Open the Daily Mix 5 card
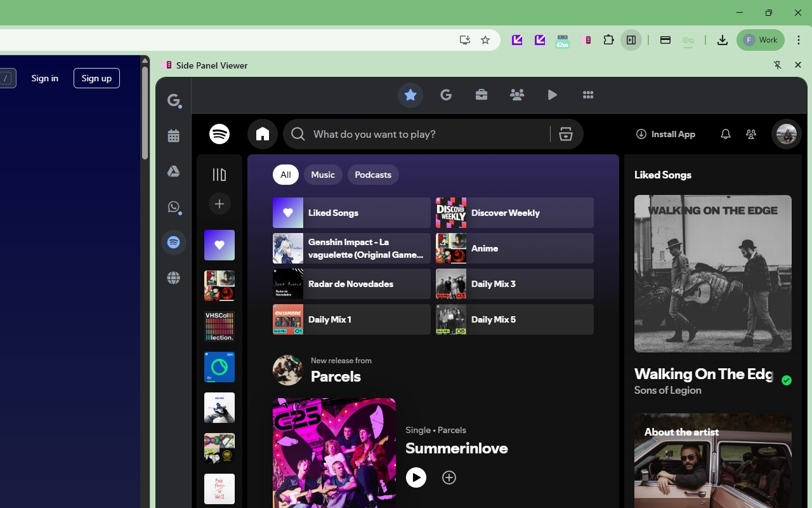This screenshot has height=508, width=812. pyautogui.click(x=514, y=319)
